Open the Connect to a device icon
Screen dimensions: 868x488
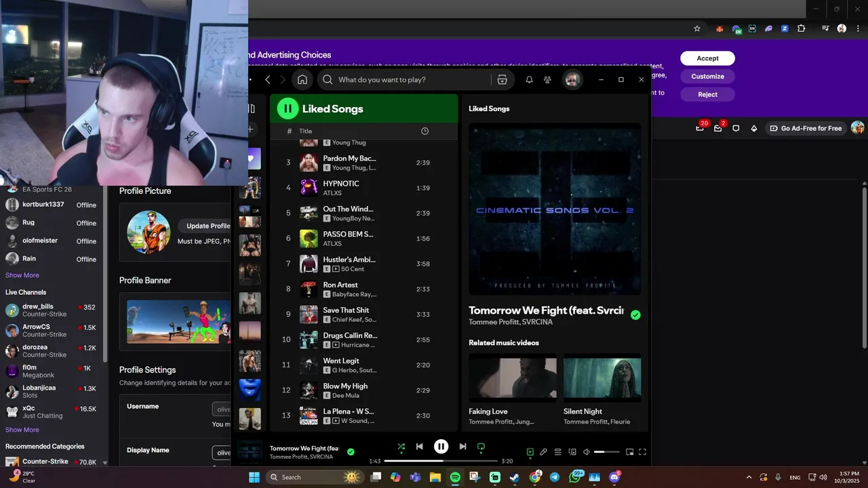pyautogui.click(x=572, y=452)
